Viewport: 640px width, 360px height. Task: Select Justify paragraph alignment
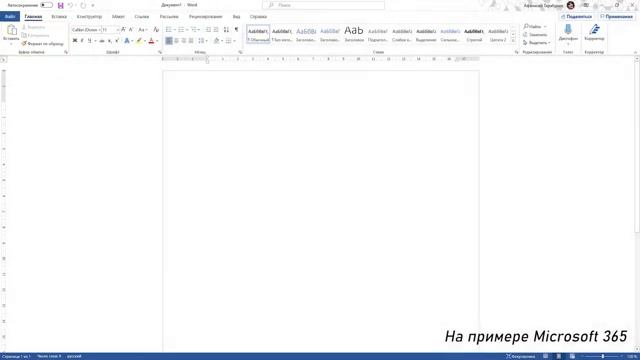coord(191,41)
